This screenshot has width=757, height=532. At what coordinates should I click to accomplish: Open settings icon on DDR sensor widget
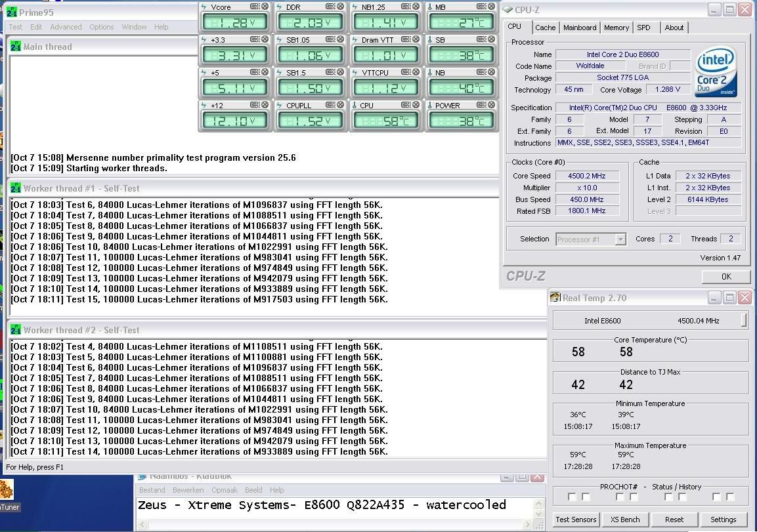point(330,7)
